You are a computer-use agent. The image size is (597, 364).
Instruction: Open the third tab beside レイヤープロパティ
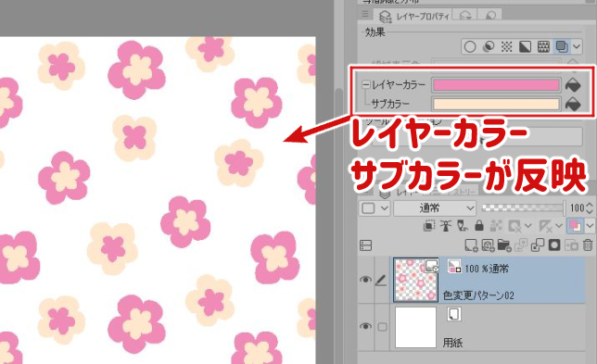pyautogui.click(x=490, y=16)
